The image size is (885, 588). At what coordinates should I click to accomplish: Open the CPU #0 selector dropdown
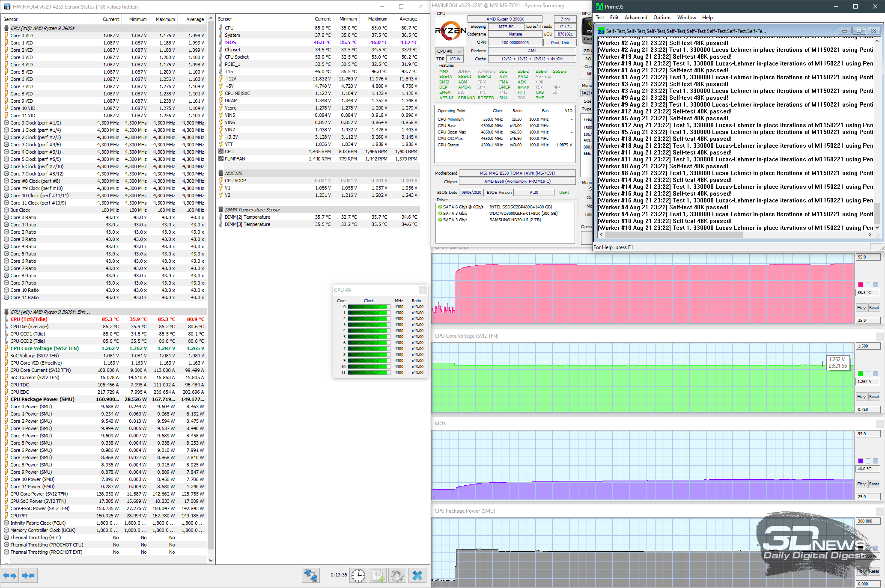click(449, 51)
